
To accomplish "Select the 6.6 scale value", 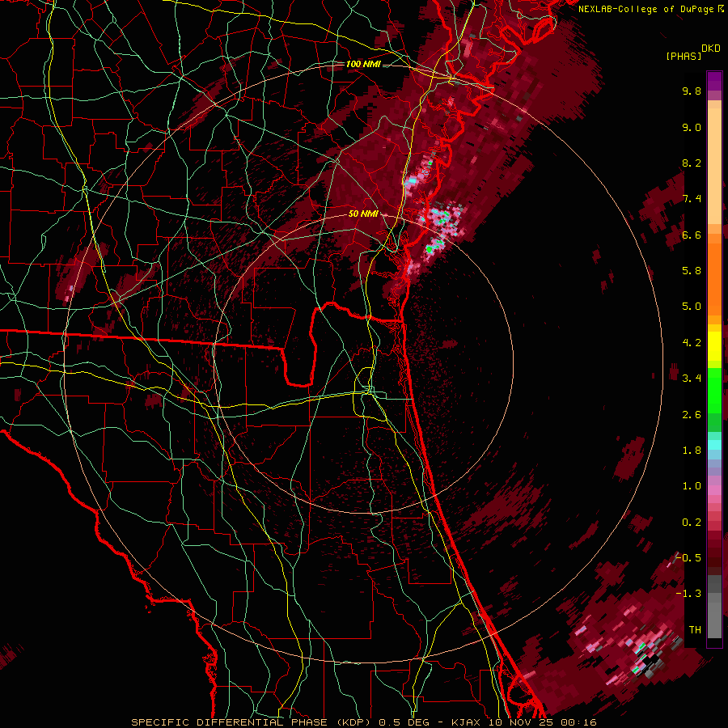I will click(x=692, y=235).
